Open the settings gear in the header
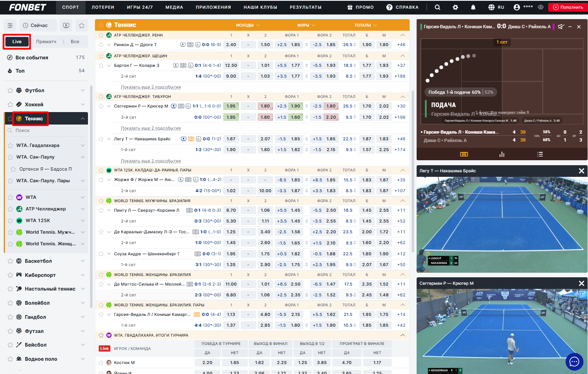 coord(455,7)
